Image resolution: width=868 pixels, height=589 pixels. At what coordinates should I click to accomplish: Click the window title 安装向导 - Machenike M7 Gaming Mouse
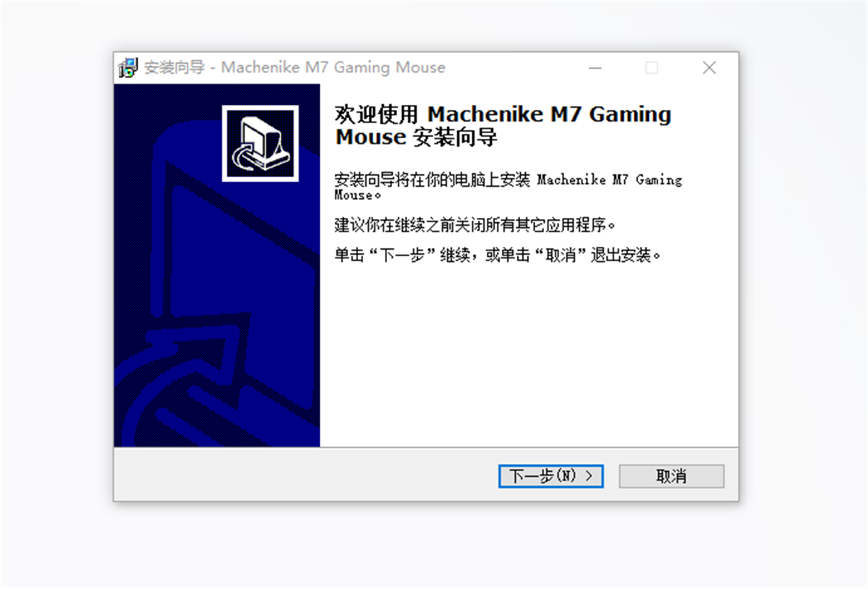tap(295, 67)
